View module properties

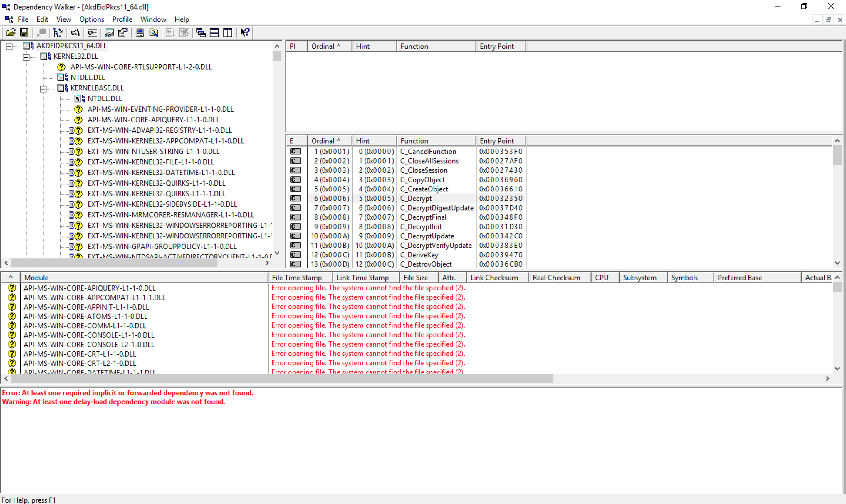tap(122, 33)
